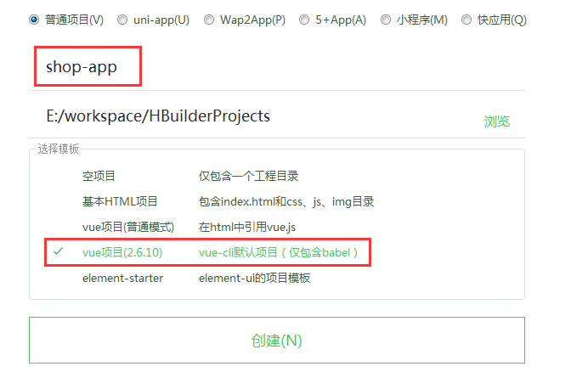Click the 在html中引用vue.js description

pyautogui.click(x=247, y=228)
